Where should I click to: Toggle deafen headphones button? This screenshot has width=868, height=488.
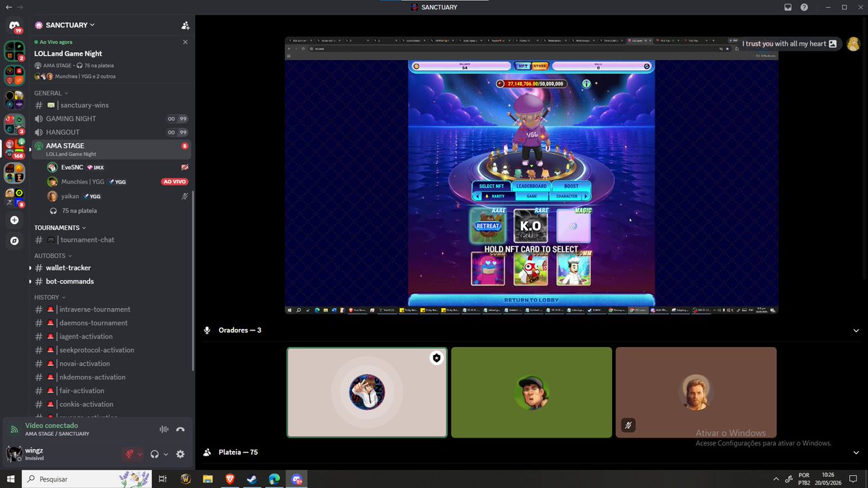coord(154,454)
